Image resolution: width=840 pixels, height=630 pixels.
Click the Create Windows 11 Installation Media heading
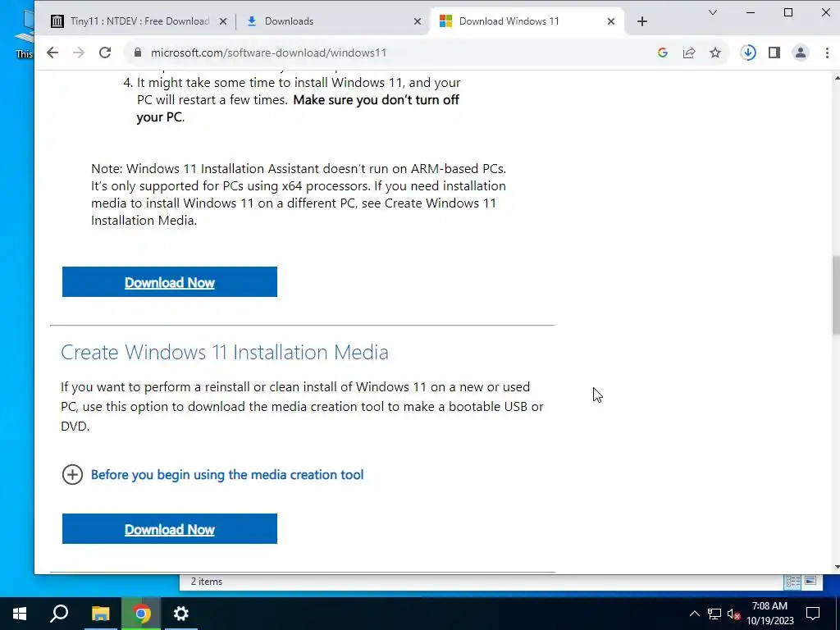tap(225, 352)
